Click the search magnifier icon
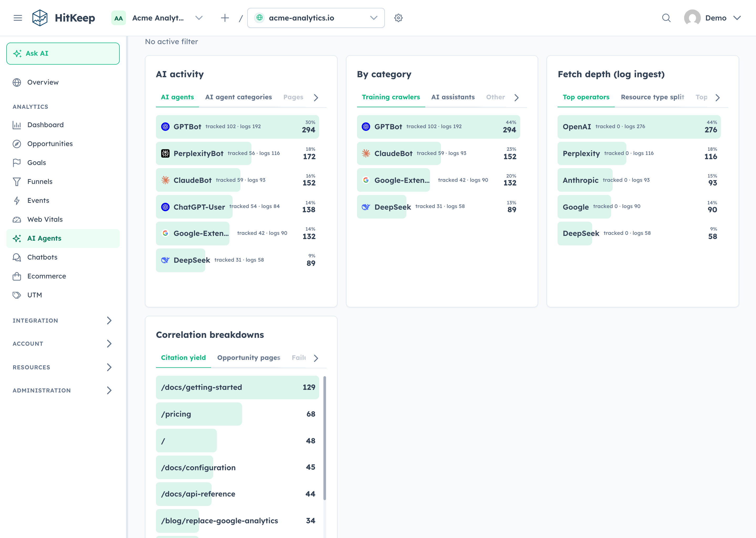Screen dimensions: 756x538 (x=666, y=18)
